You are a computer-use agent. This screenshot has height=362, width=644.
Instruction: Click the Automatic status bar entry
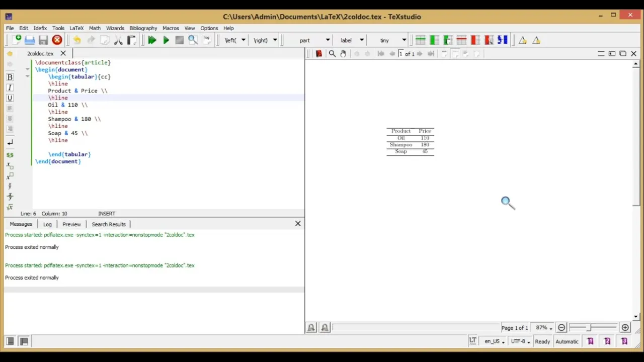tap(567, 341)
